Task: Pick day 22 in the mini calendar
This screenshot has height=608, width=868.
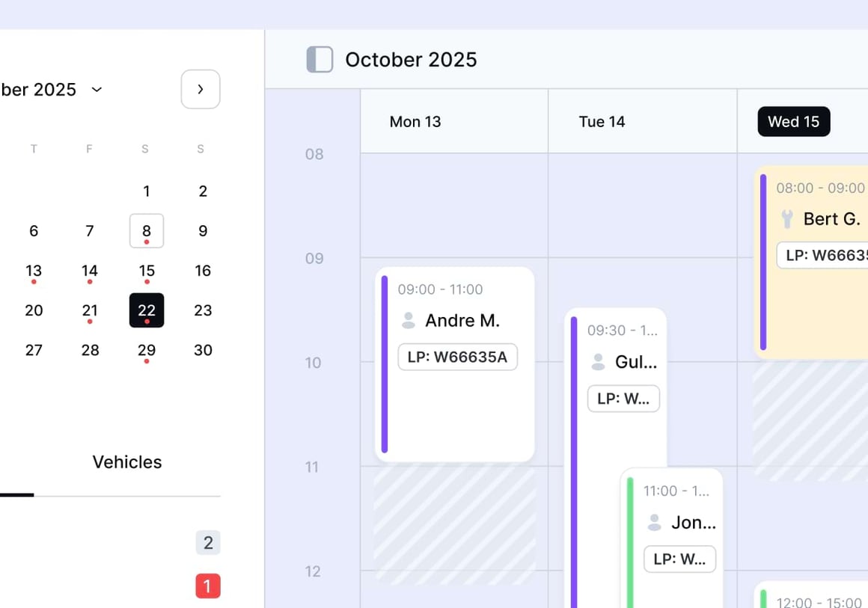Action: [147, 310]
